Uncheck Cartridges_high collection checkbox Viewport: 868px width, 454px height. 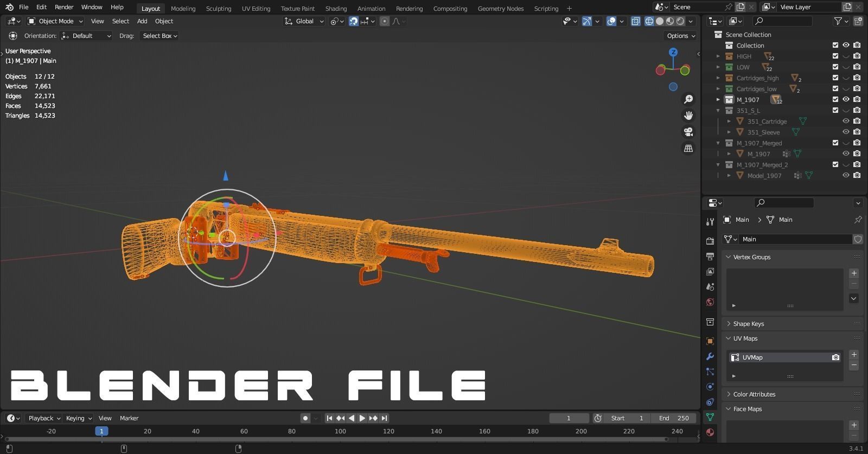(x=835, y=78)
